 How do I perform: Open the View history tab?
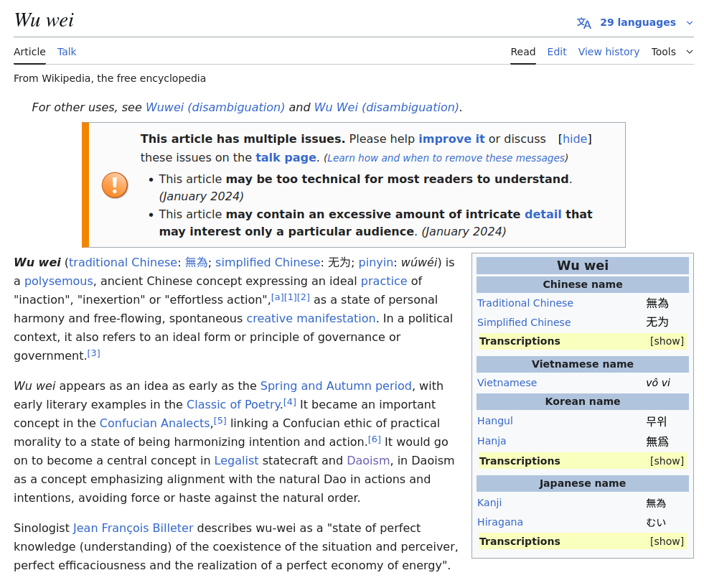(609, 52)
